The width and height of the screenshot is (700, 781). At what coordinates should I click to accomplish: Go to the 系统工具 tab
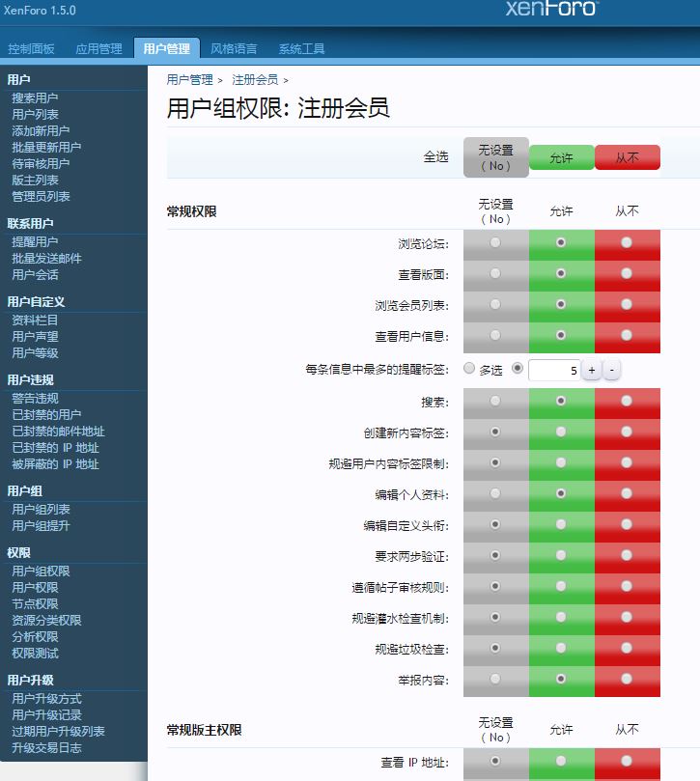(x=301, y=49)
